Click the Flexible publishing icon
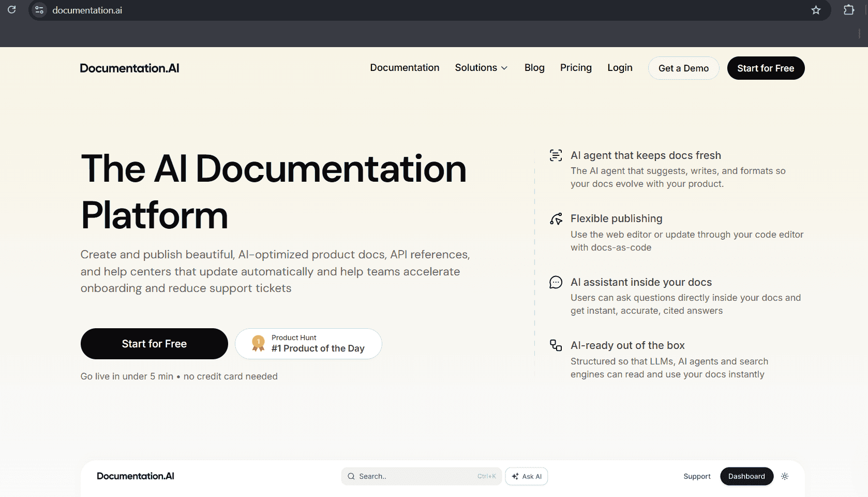The width and height of the screenshot is (868, 497). pyautogui.click(x=556, y=219)
